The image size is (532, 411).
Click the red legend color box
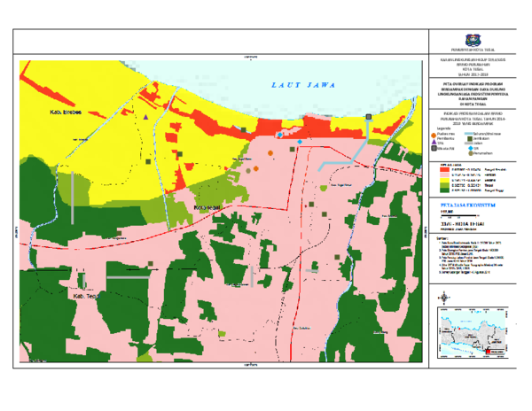click(435, 168)
